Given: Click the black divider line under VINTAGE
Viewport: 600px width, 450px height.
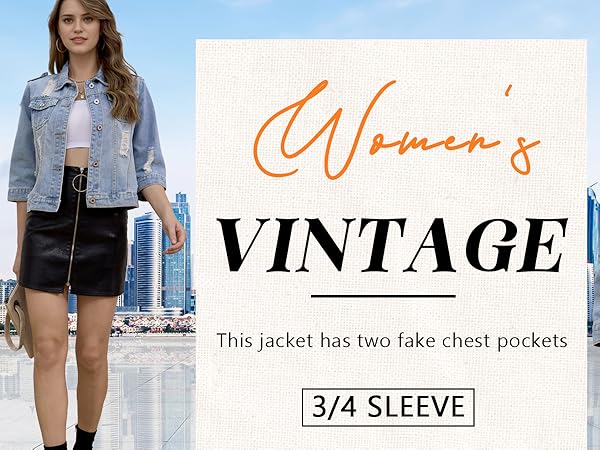Looking at the screenshot, I should tap(383, 296).
